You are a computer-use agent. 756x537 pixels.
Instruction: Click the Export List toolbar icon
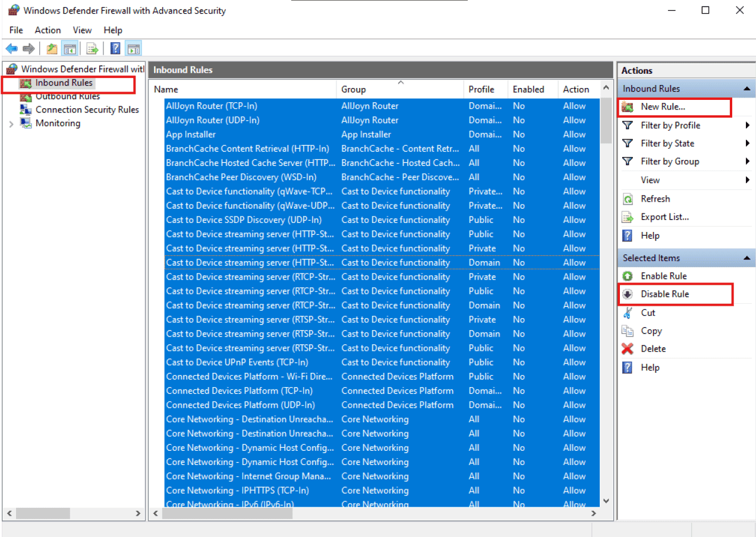click(x=92, y=49)
